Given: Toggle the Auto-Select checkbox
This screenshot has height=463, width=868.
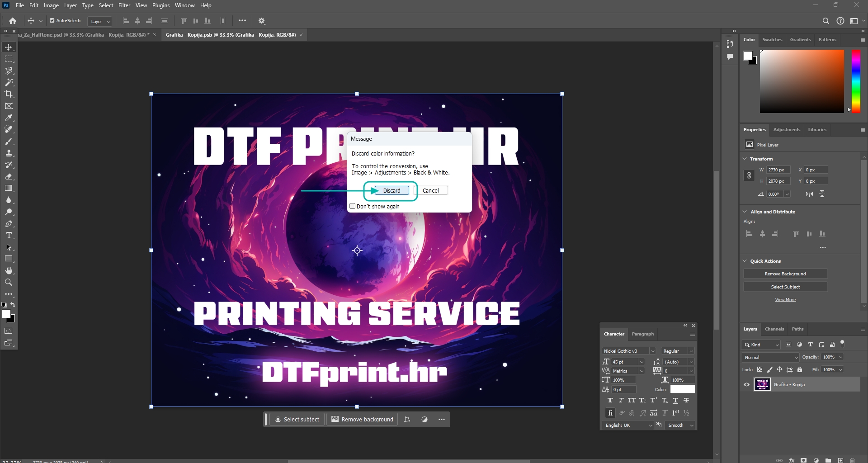Looking at the screenshot, I should pyautogui.click(x=52, y=21).
